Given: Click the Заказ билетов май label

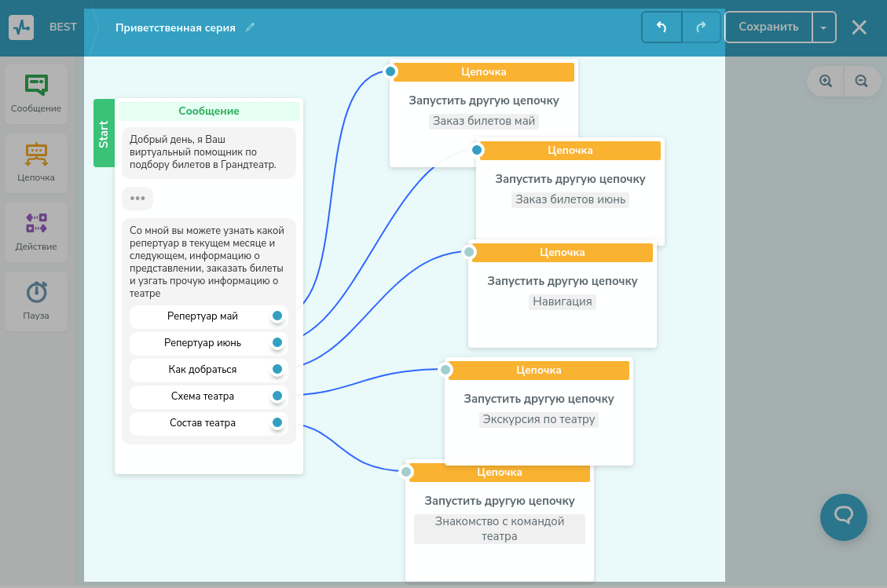Looking at the screenshot, I should (x=484, y=121).
